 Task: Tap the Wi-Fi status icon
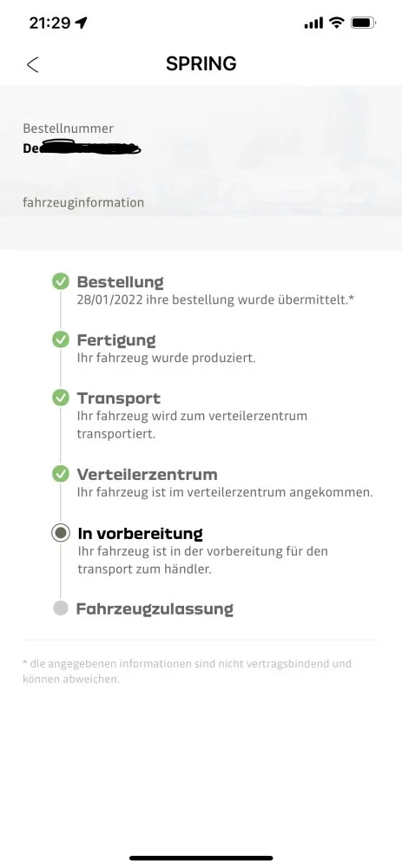point(336,23)
